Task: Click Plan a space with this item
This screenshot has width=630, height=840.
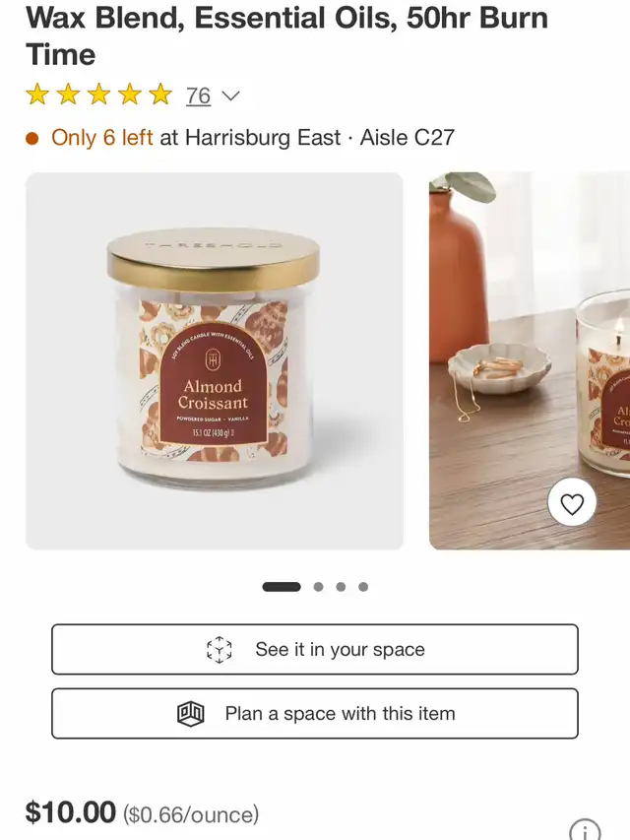Action: [315, 714]
